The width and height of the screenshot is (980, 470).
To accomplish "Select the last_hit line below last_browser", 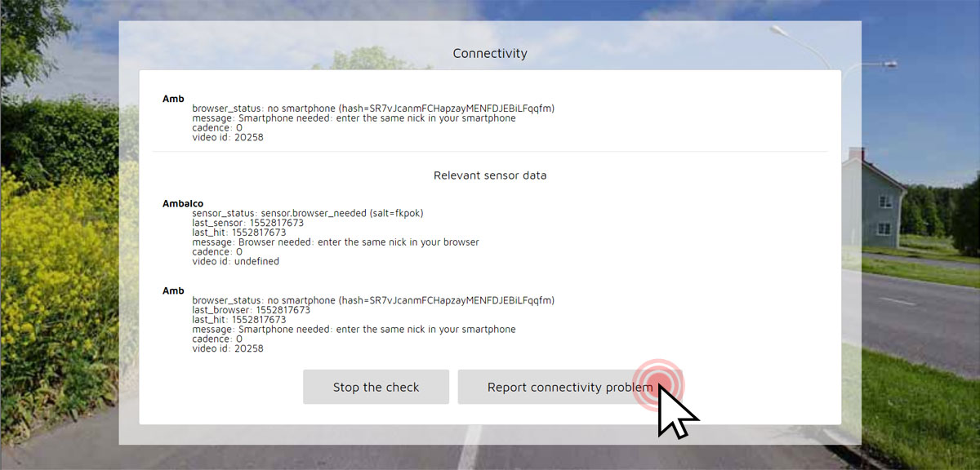I will pos(239,320).
